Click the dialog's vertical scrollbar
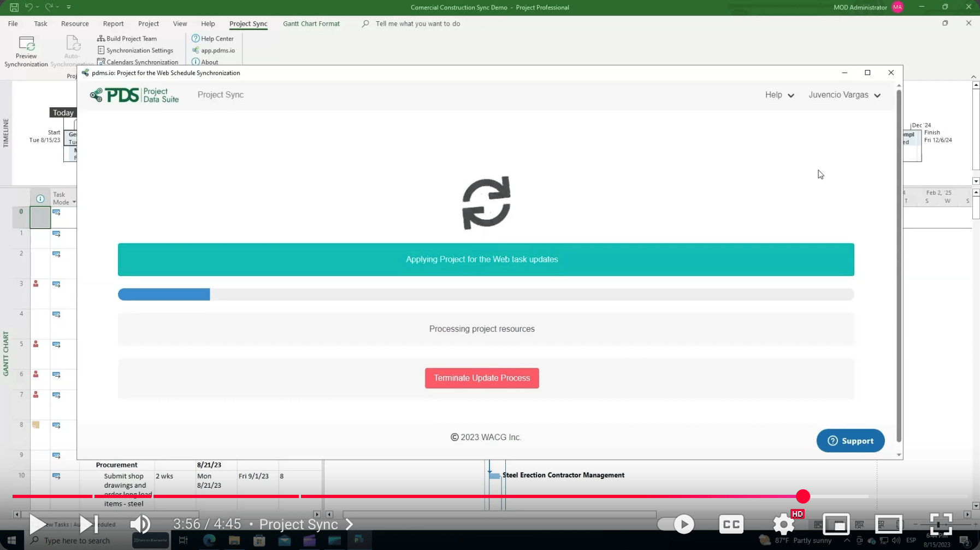This screenshot has height=550, width=980. tap(899, 266)
